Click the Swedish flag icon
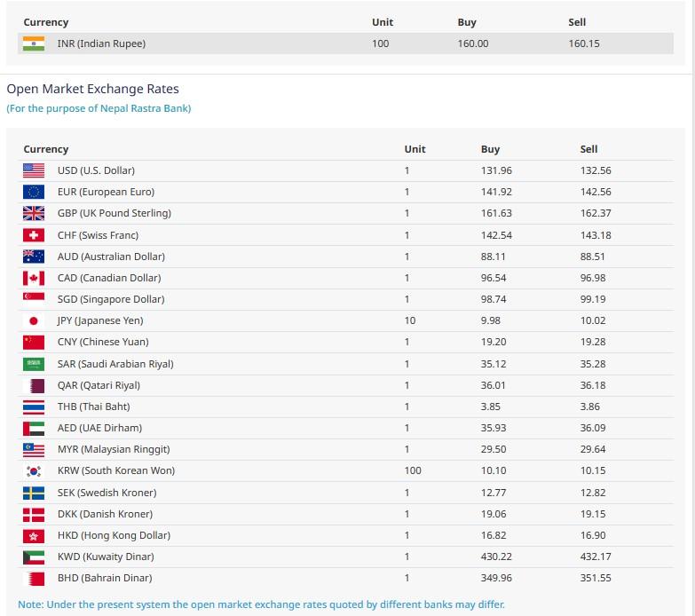Image resolution: width=695 pixels, height=616 pixels. click(33, 493)
